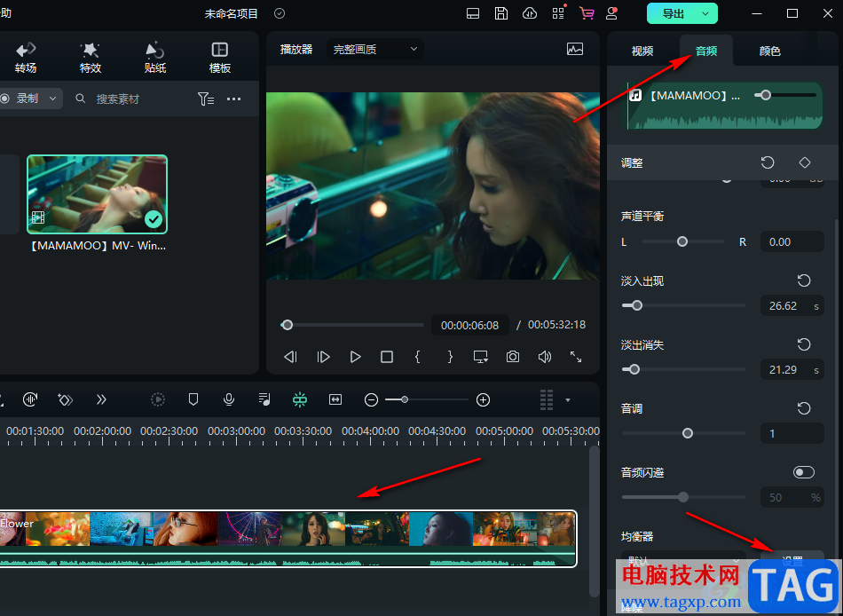The width and height of the screenshot is (843, 616).
Task: Click the 声道平衡 balance slider
Action: point(682,241)
